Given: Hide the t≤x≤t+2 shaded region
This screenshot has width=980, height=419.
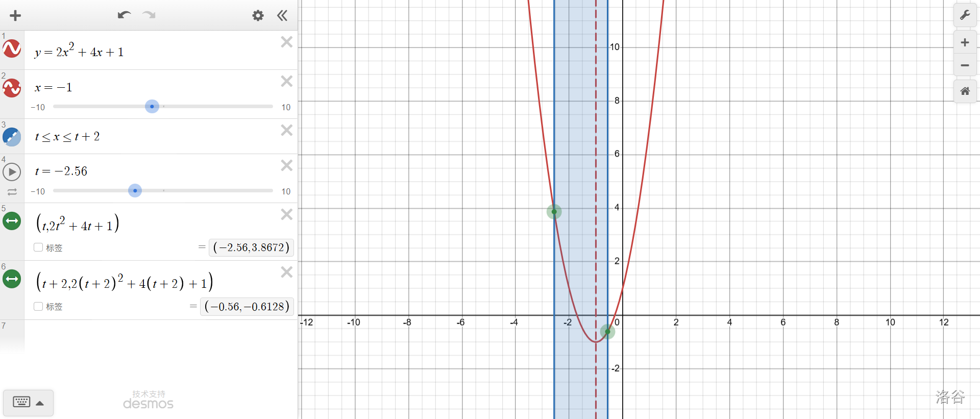Looking at the screenshot, I should (12, 137).
